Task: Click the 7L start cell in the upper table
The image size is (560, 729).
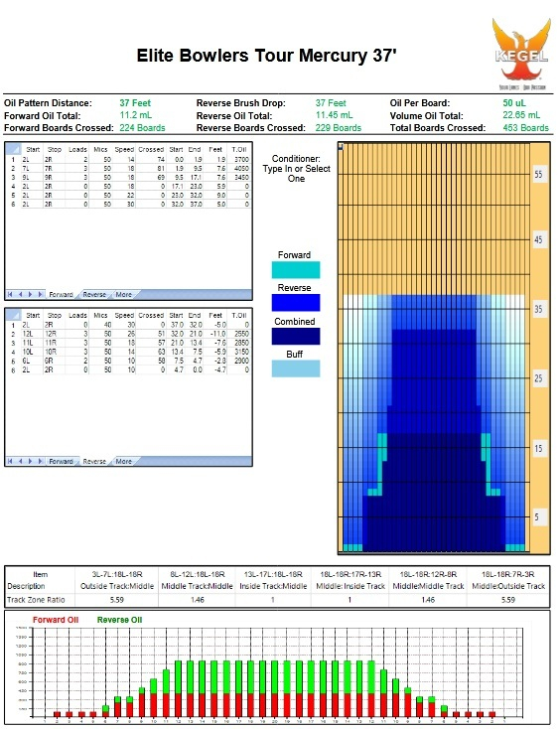Action: [x=33, y=168]
